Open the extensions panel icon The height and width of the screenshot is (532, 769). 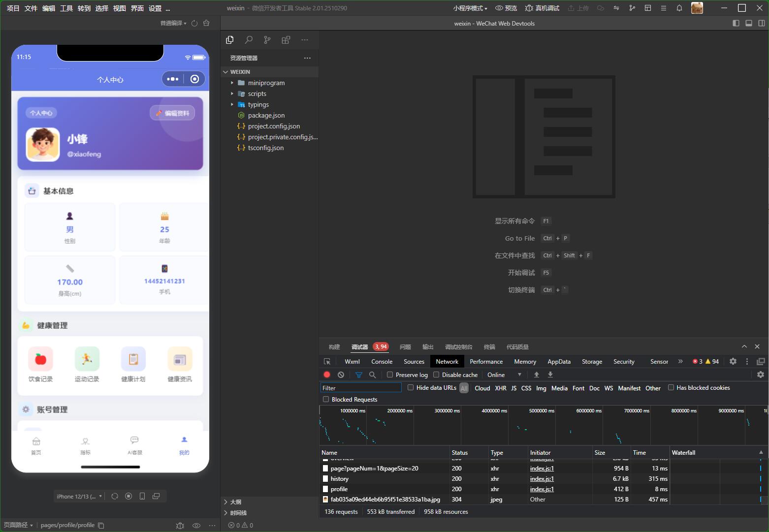[286, 40]
